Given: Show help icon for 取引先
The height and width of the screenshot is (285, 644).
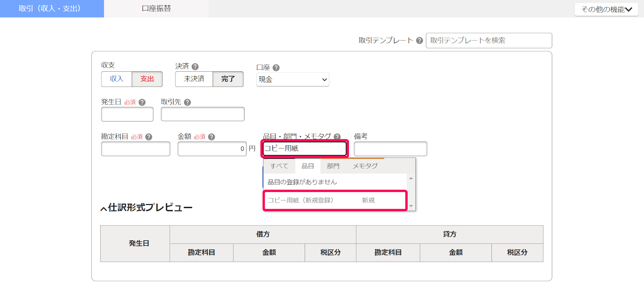Looking at the screenshot, I should (x=188, y=102).
